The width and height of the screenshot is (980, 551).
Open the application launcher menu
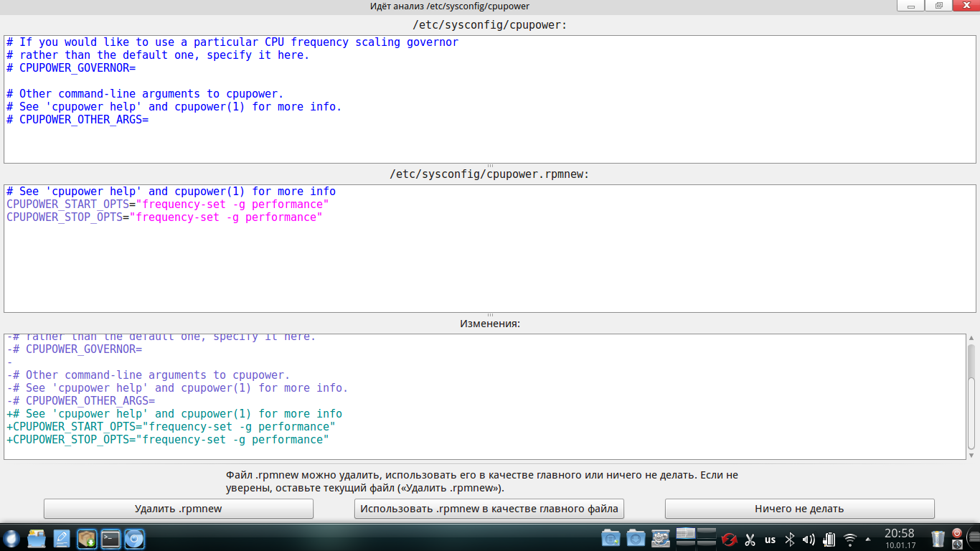(11, 538)
